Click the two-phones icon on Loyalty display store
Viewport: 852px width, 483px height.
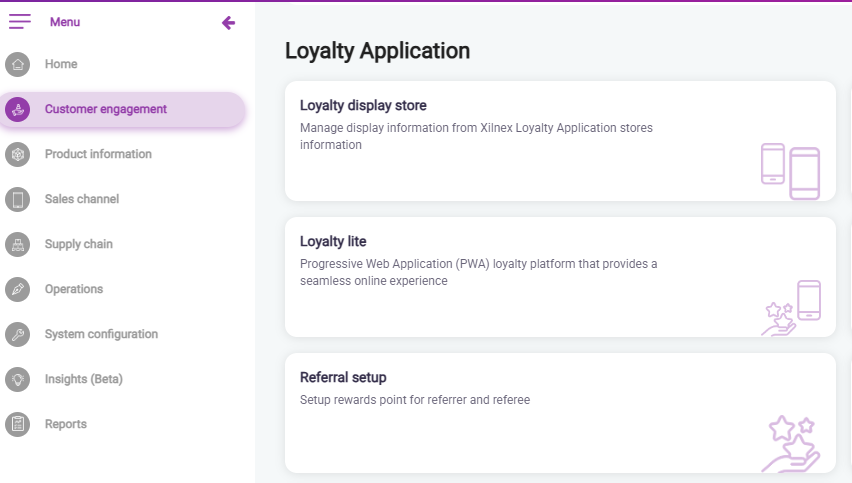click(790, 171)
